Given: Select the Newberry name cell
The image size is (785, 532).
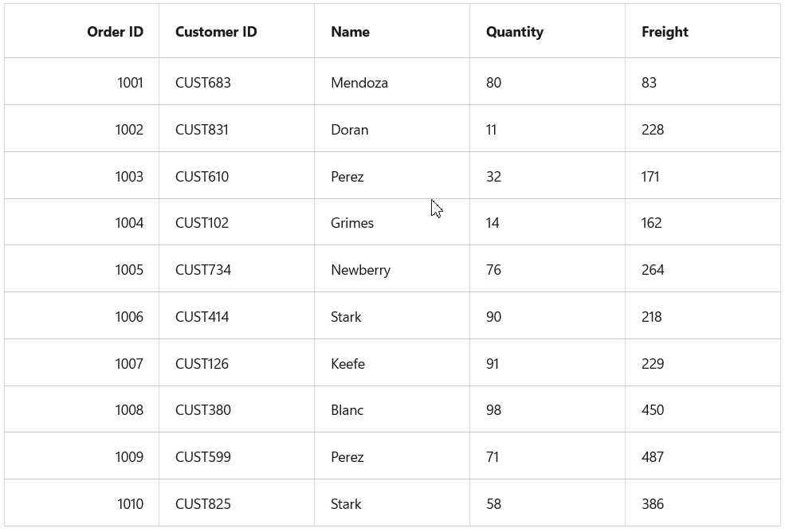Looking at the screenshot, I should point(360,270).
